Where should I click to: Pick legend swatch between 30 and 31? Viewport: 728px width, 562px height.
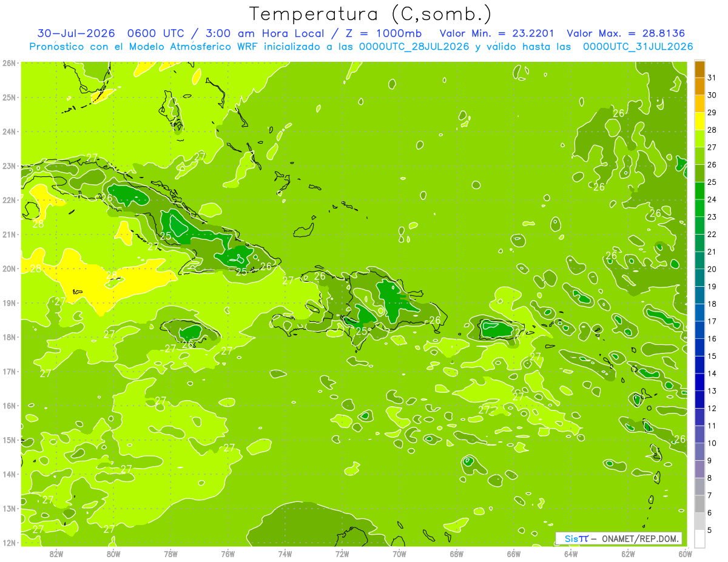click(x=700, y=86)
